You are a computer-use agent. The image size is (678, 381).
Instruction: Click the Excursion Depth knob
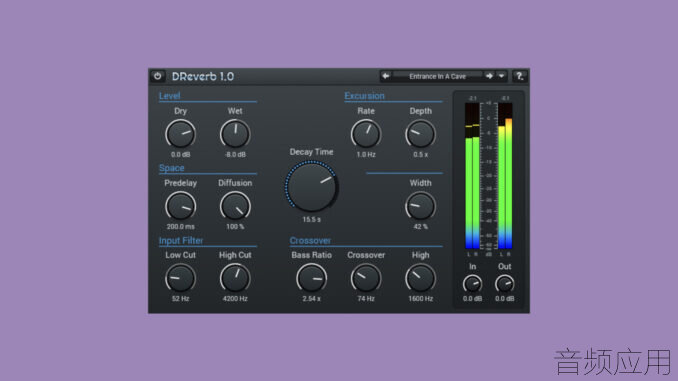point(420,134)
